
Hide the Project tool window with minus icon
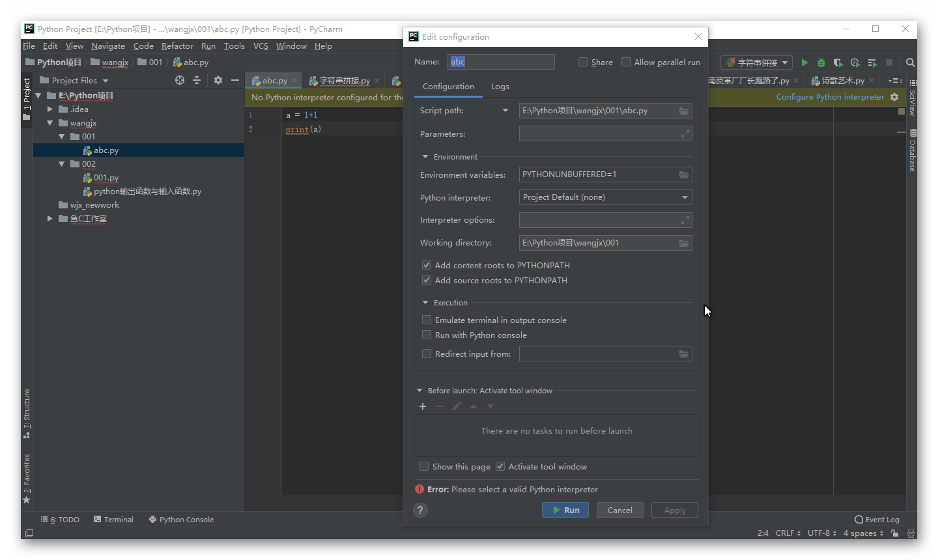(235, 80)
